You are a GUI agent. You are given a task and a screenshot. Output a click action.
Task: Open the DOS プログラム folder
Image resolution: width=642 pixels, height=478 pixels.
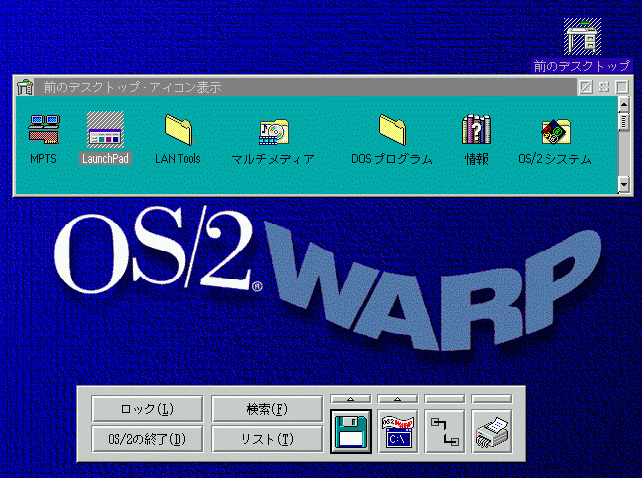point(392,129)
